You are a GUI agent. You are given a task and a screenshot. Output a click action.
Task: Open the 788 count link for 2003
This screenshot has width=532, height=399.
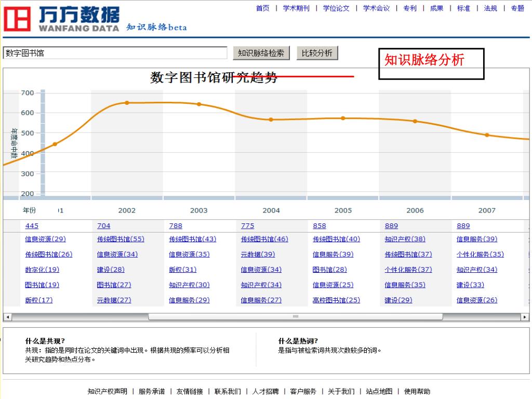click(x=176, y=225)
